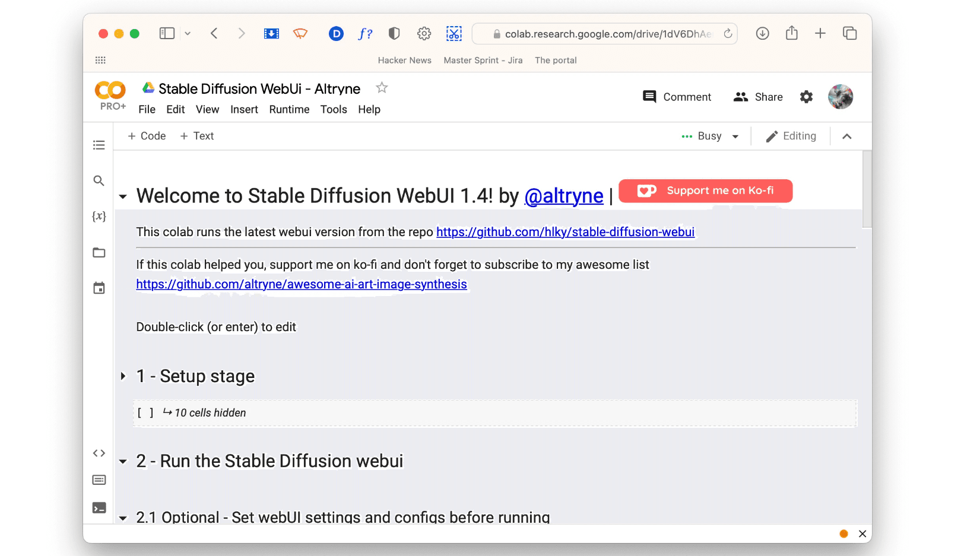Image resolution: width=980 pixels, height=556 pixels.
Task: Collapse the Welcome section
Action: (123, 196)
